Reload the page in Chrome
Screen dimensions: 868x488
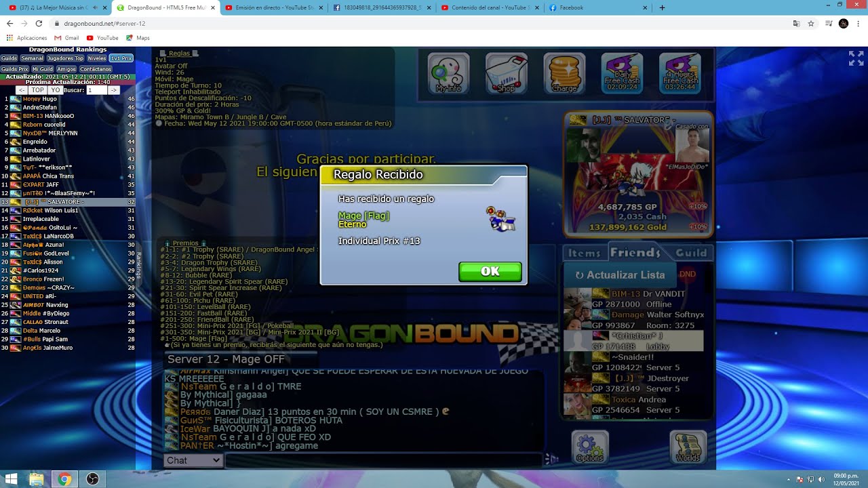click(x=39, y=24)
